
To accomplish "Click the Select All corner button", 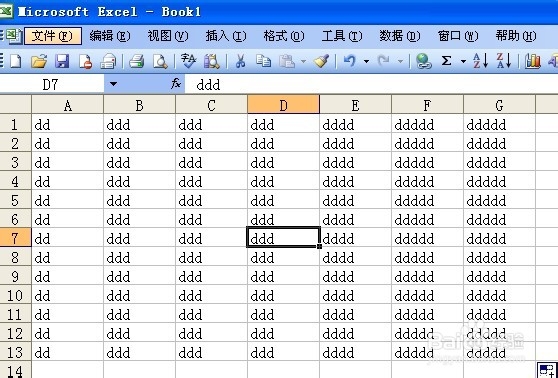I will pyautogui.click(x=16, y=104).
